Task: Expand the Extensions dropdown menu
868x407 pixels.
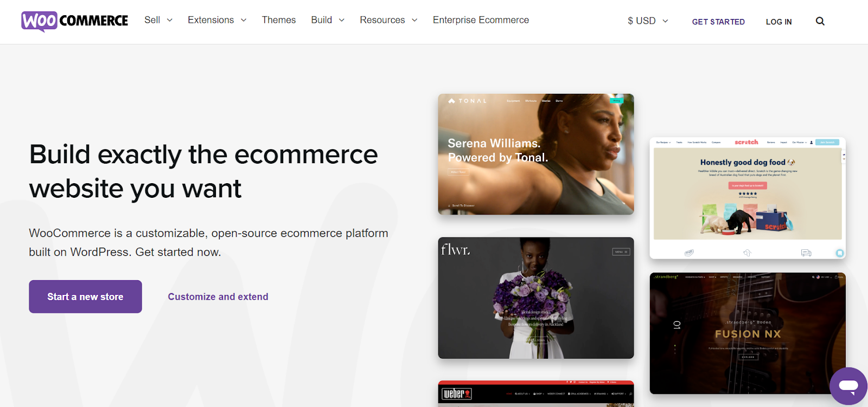Action: pos(217,20)
